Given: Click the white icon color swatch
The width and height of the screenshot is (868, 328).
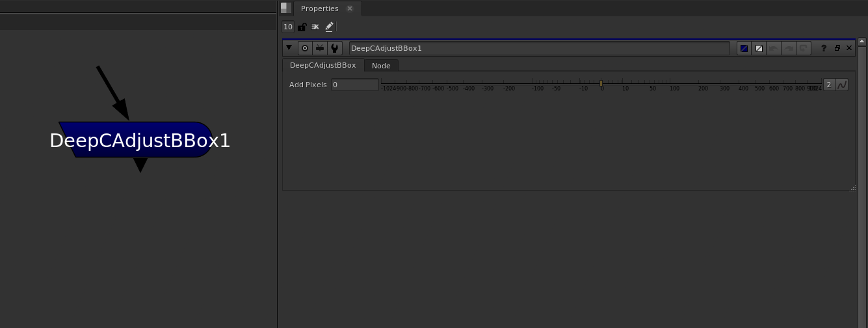Looking at the screenshot, I should pos(758,48).
